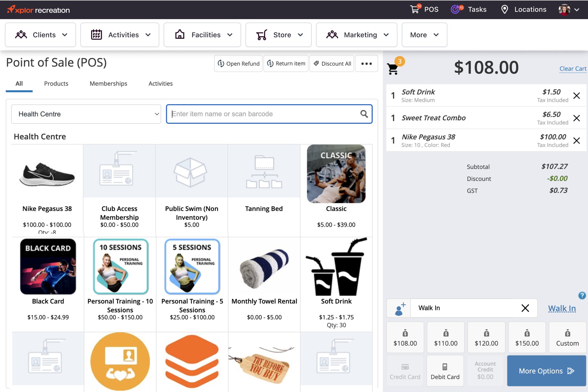Switch to the Memberships tab
The width and height of the screenshot is (588, 392).
pos(108,84)
